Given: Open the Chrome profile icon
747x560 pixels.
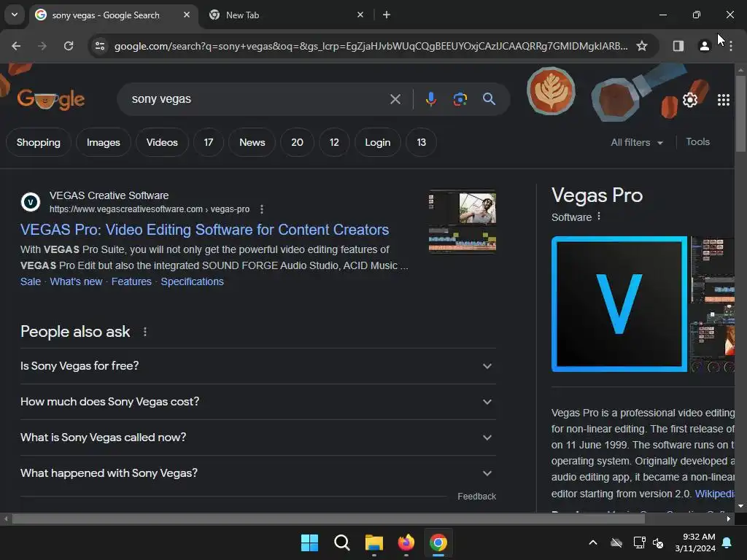Looking at the screenshot, I should [x=704, y=46].
